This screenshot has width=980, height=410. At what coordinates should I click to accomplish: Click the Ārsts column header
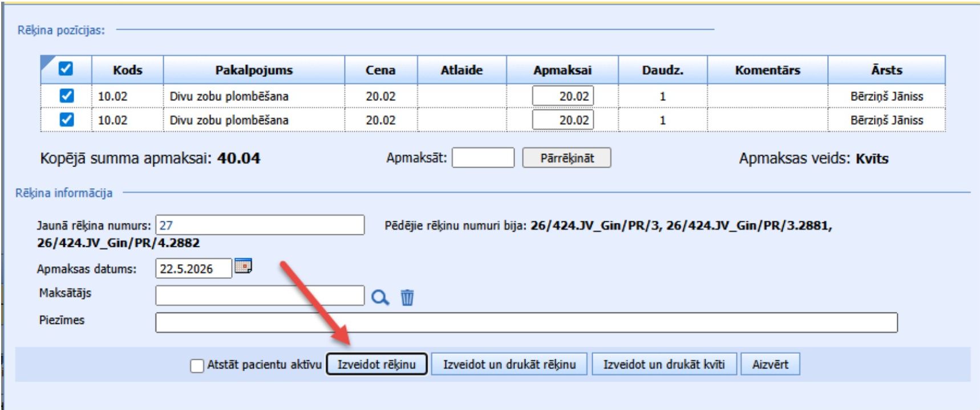click(x=887, y=70)
